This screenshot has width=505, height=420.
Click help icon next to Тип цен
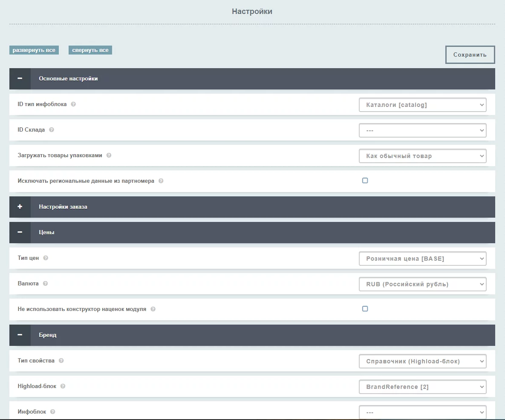[46, 258]
